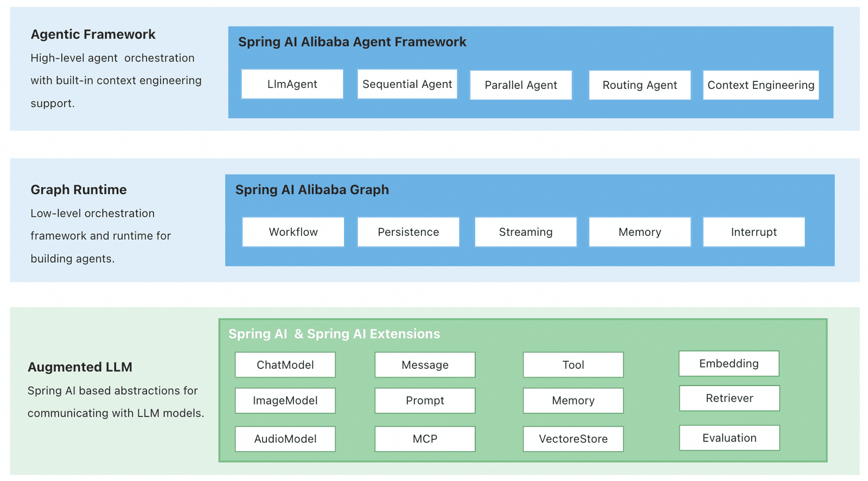Select the Sequential Agent box
The image size is (868, 481).
tap(407, 84)
